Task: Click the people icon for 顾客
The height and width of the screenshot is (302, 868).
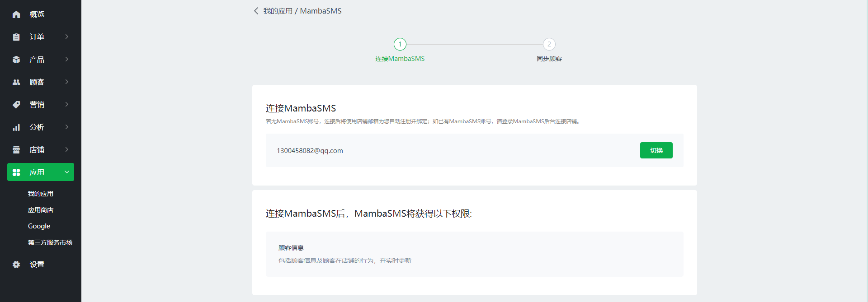Action: click(16, 82)
